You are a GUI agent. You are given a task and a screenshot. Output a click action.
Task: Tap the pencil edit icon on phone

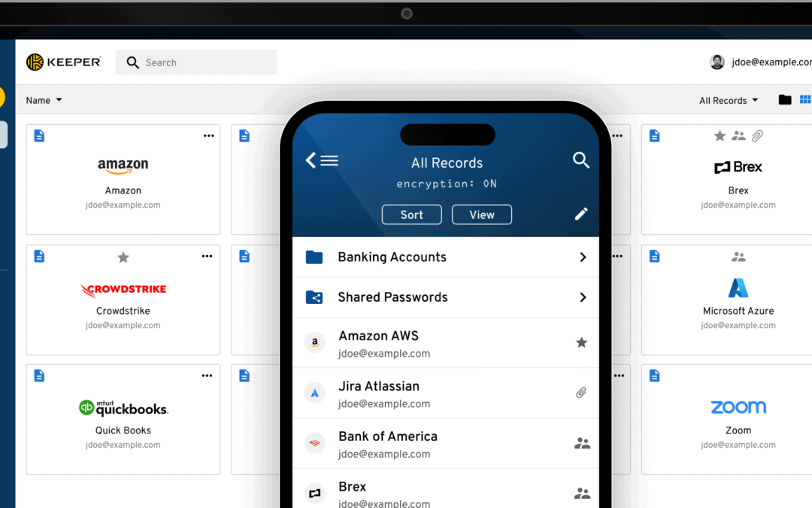click(x=581, y=214)
